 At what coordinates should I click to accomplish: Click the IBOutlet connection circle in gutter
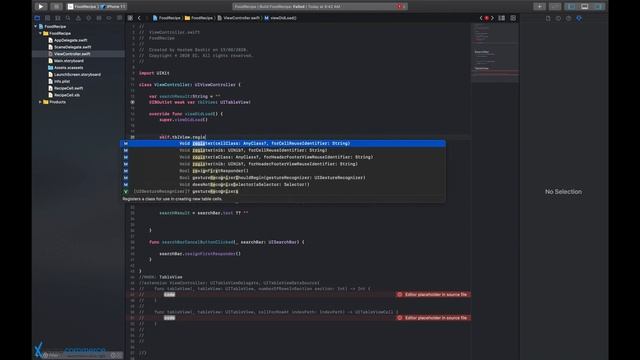coord(132,102)
